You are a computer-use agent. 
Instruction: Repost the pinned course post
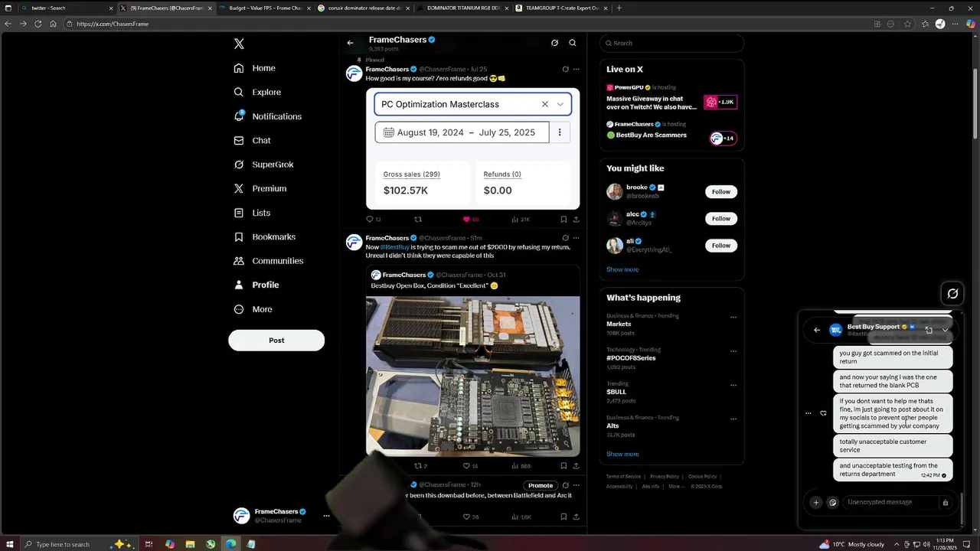coord(418,219)
